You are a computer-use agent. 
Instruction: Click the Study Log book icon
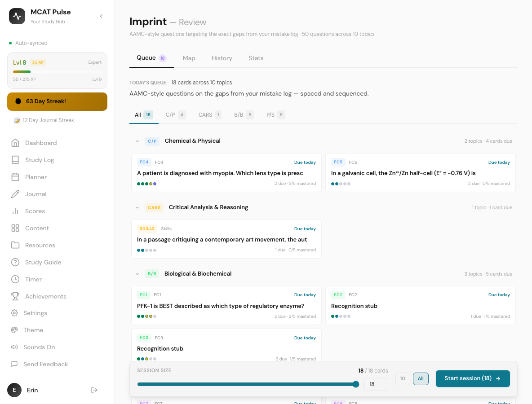click(15, 160)
